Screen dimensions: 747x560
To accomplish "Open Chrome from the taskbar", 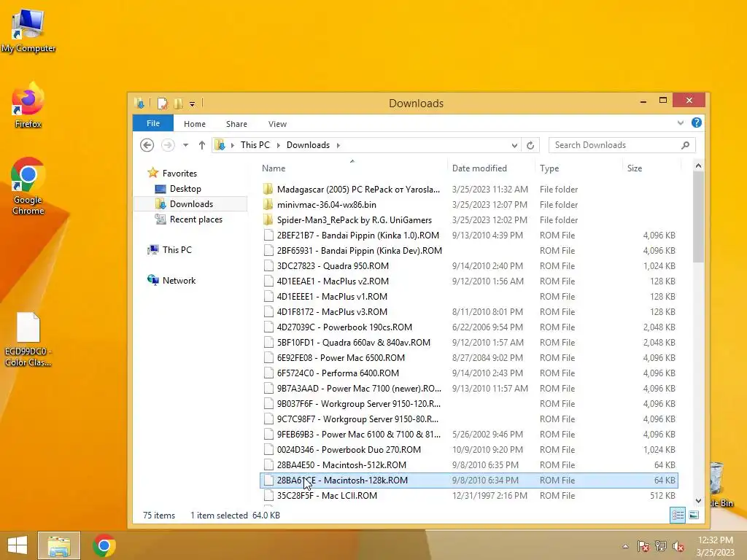I will 104,545.
